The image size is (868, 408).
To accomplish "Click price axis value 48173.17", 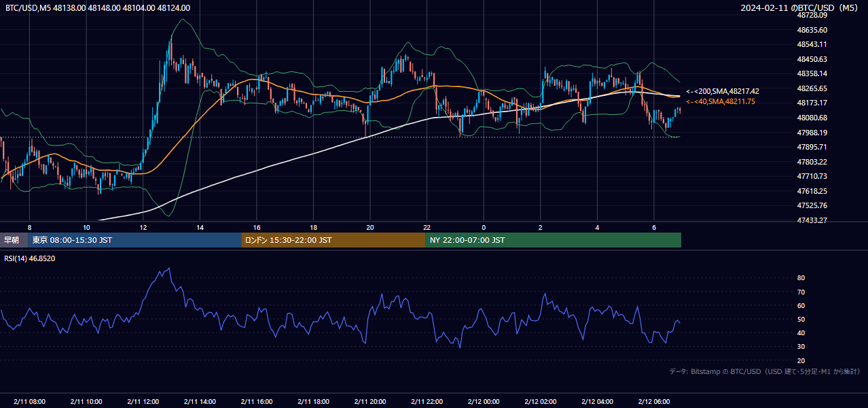I will 812,103.
